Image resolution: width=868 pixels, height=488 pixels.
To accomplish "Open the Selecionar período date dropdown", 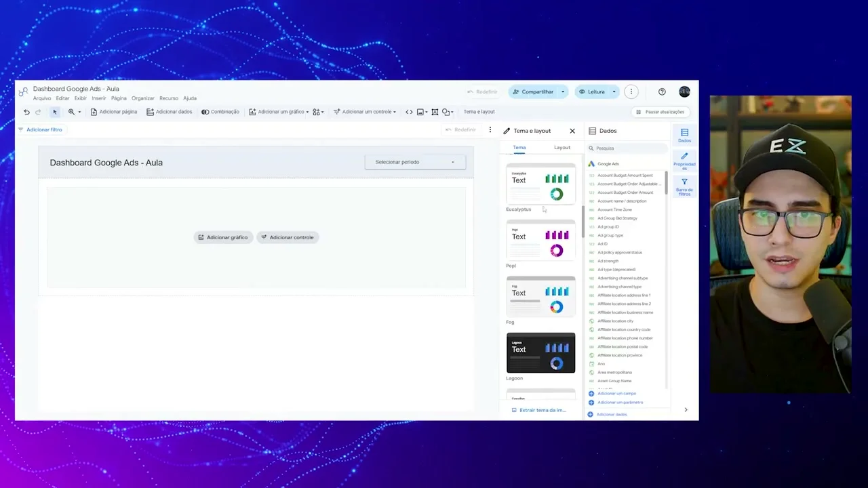I will coord(415,162).
